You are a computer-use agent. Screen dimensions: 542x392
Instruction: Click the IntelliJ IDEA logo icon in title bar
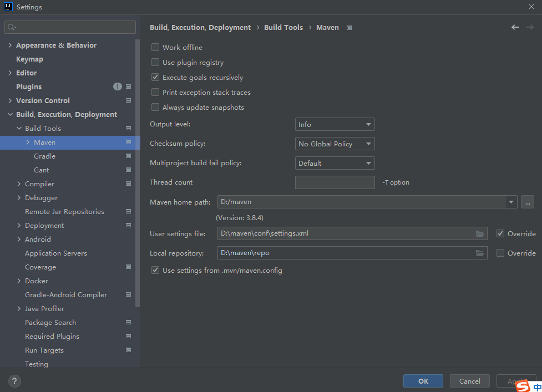tap(8, 7)
